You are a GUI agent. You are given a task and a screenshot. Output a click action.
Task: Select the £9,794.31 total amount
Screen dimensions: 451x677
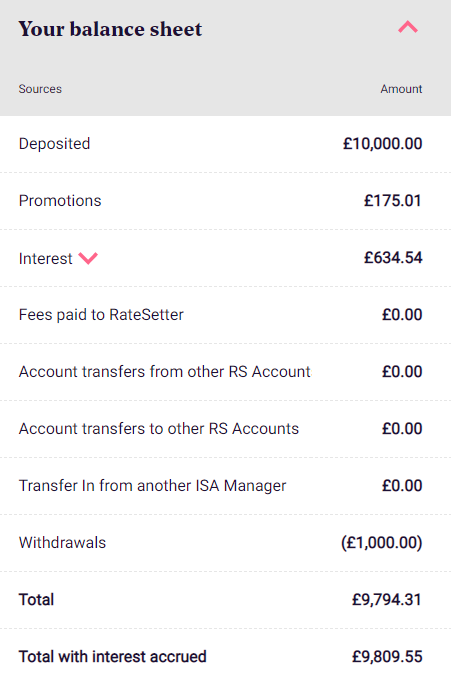[x=387, y=600]
